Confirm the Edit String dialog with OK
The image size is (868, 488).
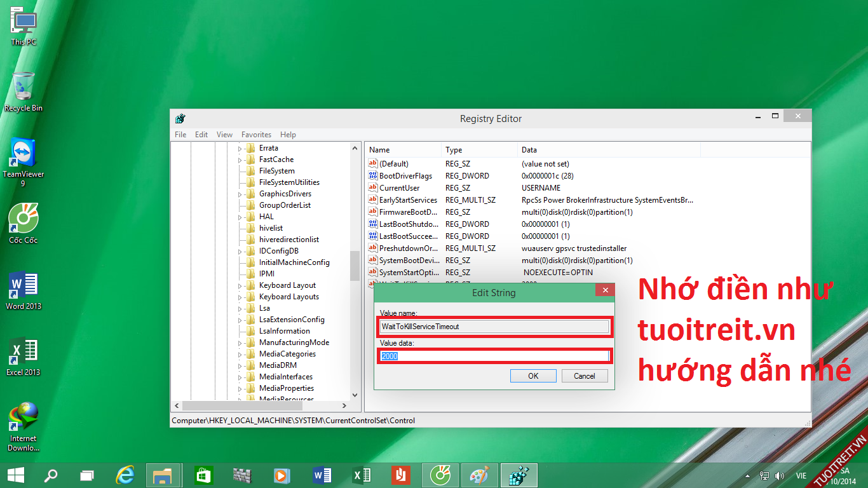coord(533,376)
